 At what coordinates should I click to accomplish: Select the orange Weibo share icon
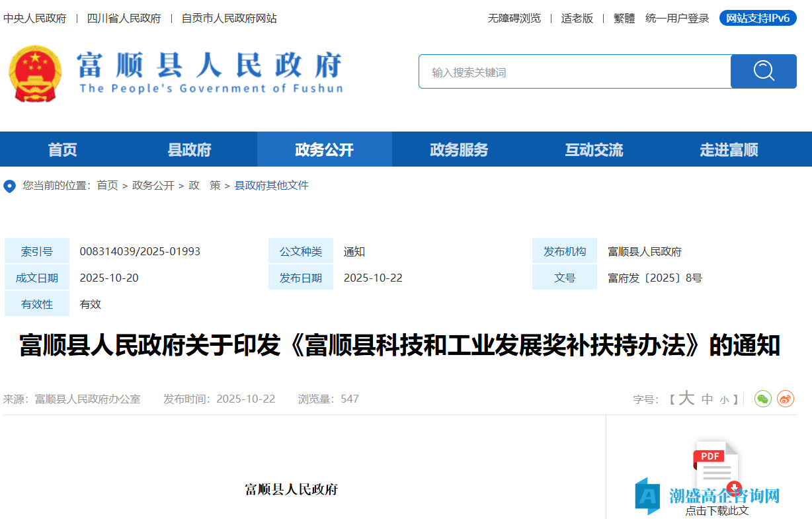pyautogui.click(x=786, y=399)
